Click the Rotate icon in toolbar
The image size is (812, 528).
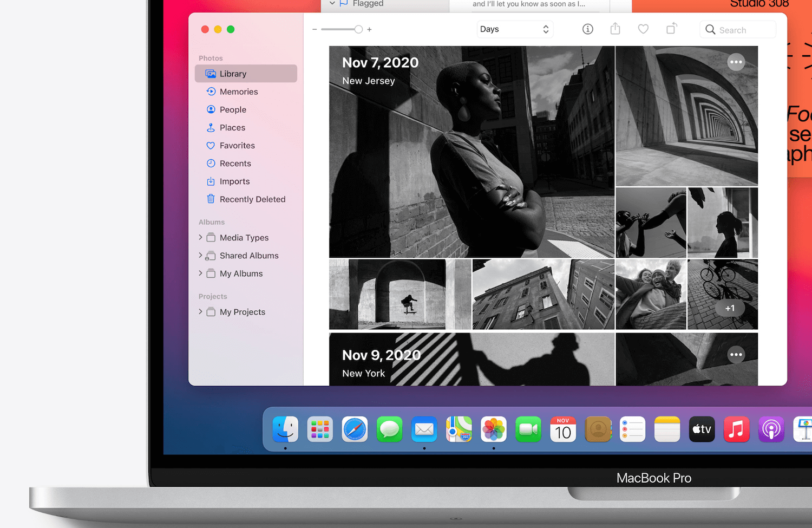(x=671, y=29)
